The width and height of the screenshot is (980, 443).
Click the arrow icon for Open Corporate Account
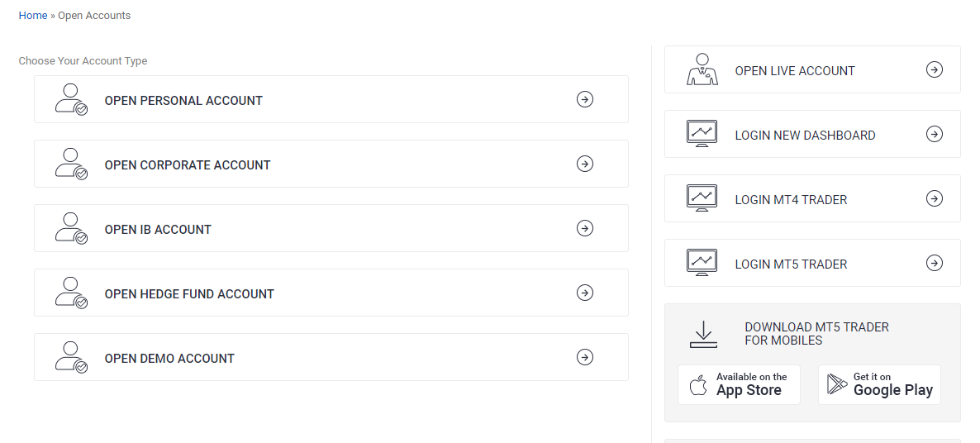[x=584, y=164]
